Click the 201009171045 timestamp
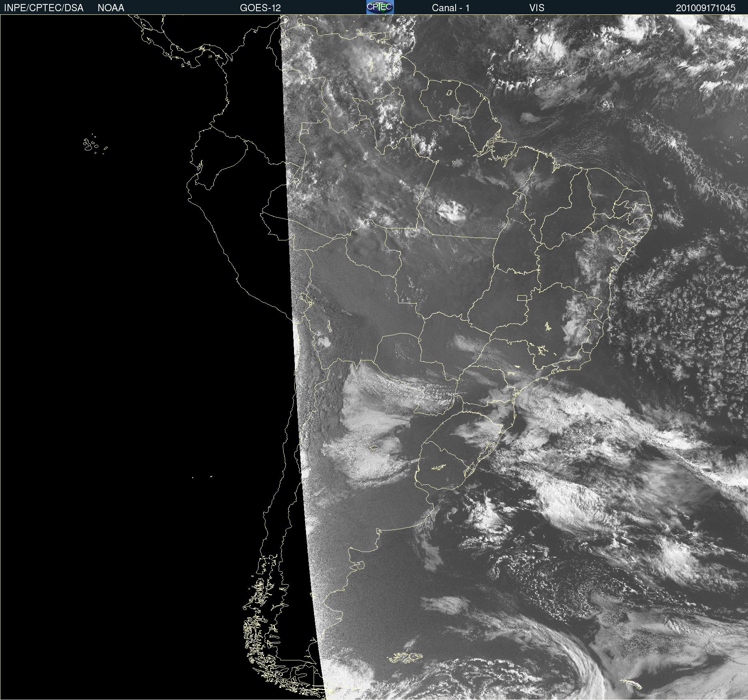 (706, 8)
